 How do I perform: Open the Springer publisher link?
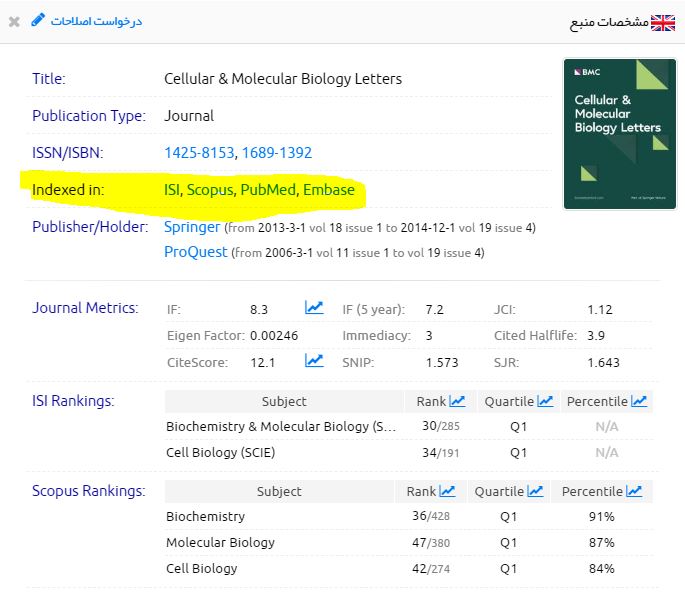[x=192, y=227]
